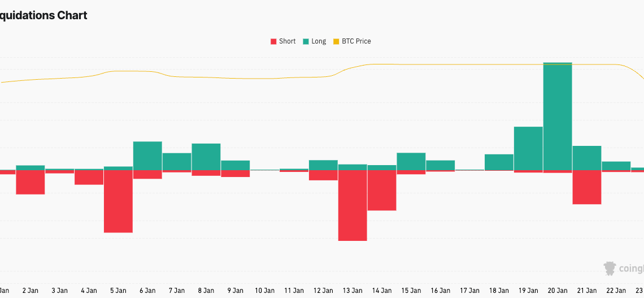644x298 pixels.
Task: Click the red 14 Jan short bar
Action: click(x=382, y=190)
